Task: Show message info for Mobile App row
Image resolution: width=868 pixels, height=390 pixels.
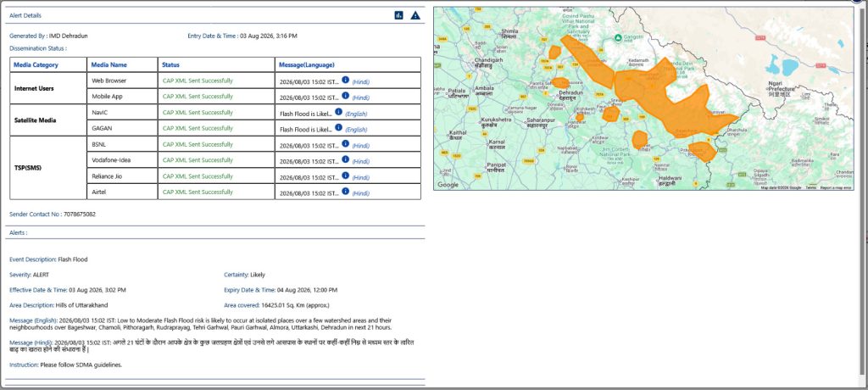Action: coord(346,96)
